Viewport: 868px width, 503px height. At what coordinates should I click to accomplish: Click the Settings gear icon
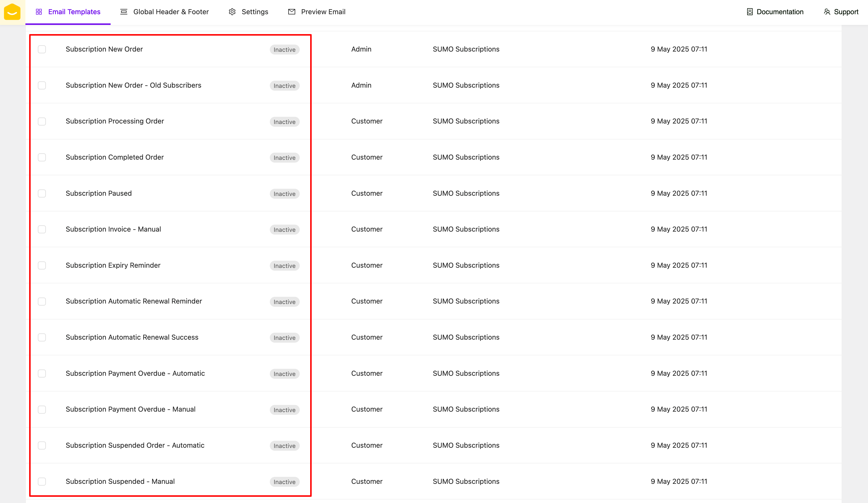232,12
